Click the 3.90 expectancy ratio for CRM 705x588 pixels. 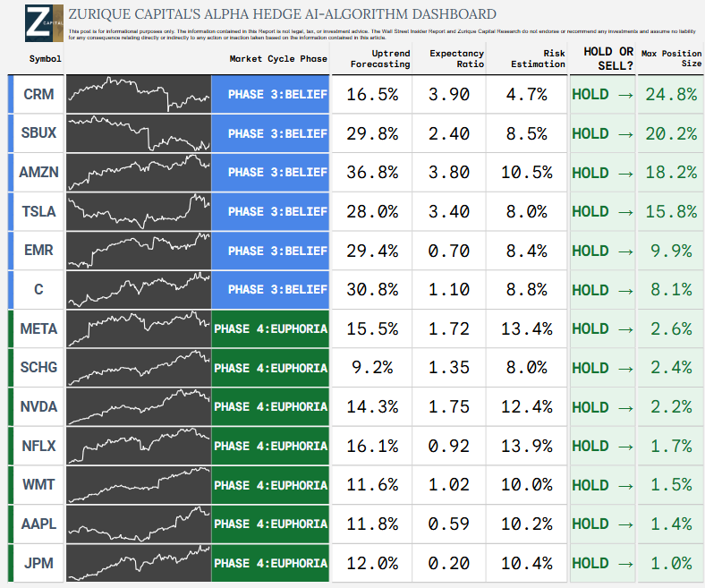449,95
